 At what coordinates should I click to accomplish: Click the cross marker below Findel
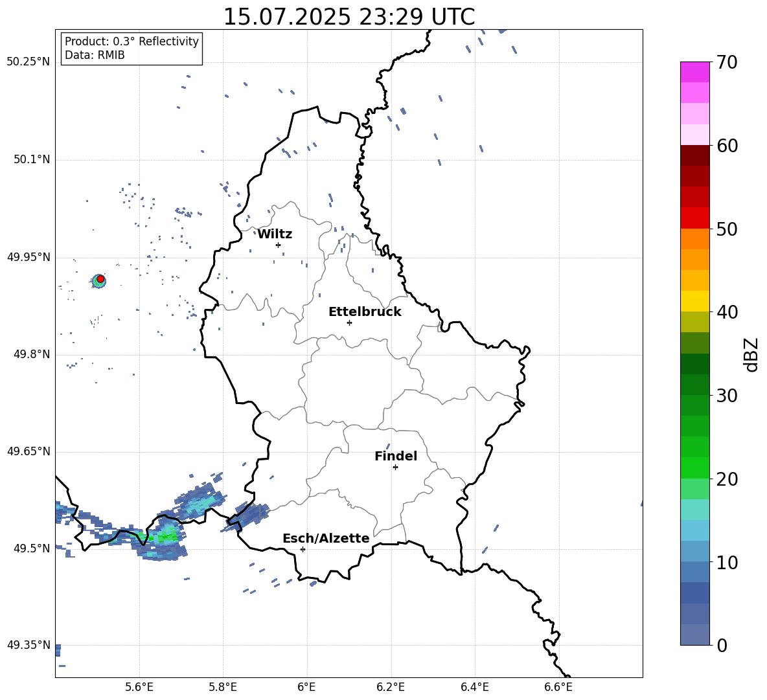[396, 467]
